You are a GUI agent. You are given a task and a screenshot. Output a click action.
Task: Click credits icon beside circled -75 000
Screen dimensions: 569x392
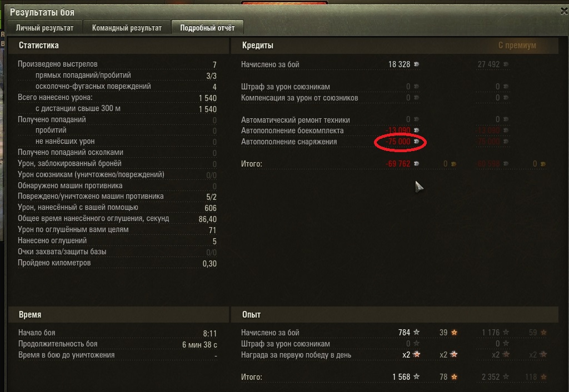pos(417,142)
